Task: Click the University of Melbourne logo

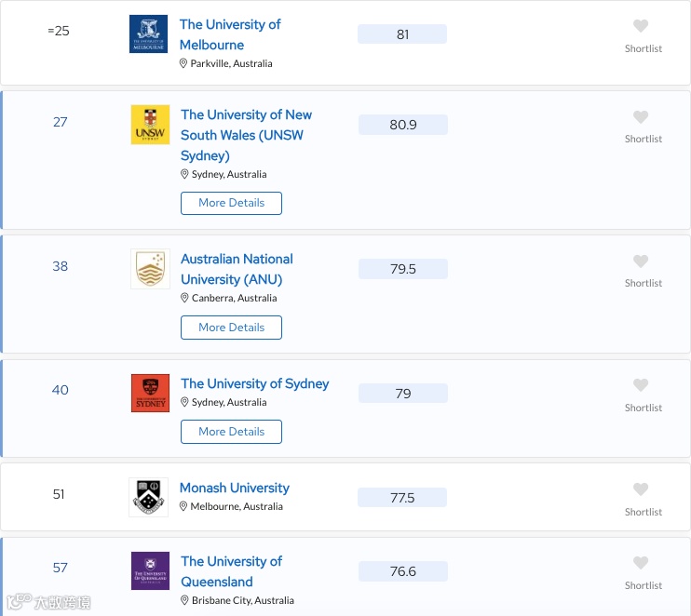Action: (149, 34)
